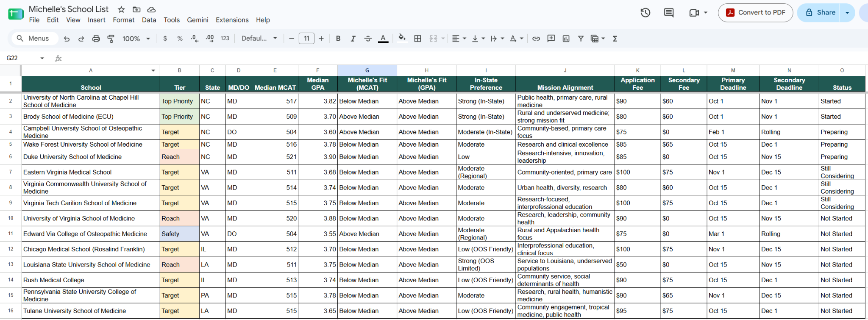
Task: Open the text color picker
Action: (383, 39)
